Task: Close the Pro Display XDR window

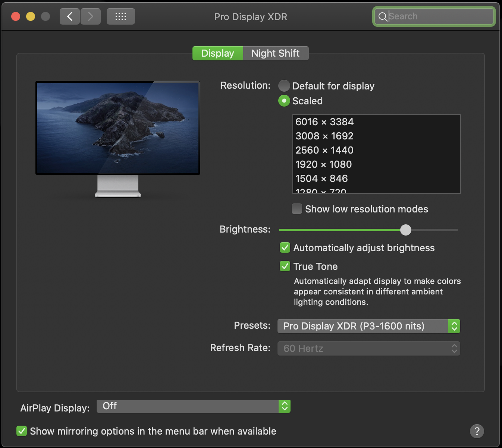Action: pos(16,16)
